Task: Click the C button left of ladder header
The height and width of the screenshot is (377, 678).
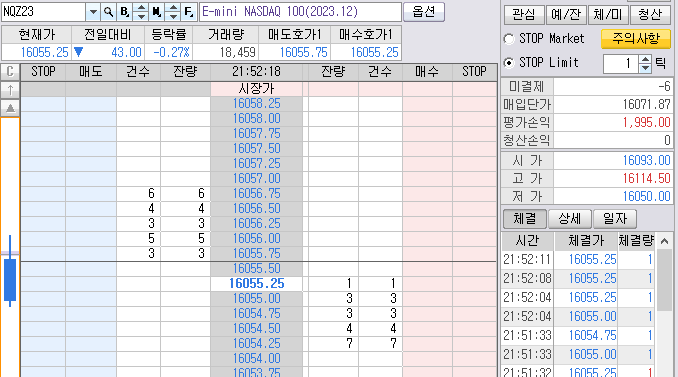Action: pyautogui.click(x=10, y=71)
